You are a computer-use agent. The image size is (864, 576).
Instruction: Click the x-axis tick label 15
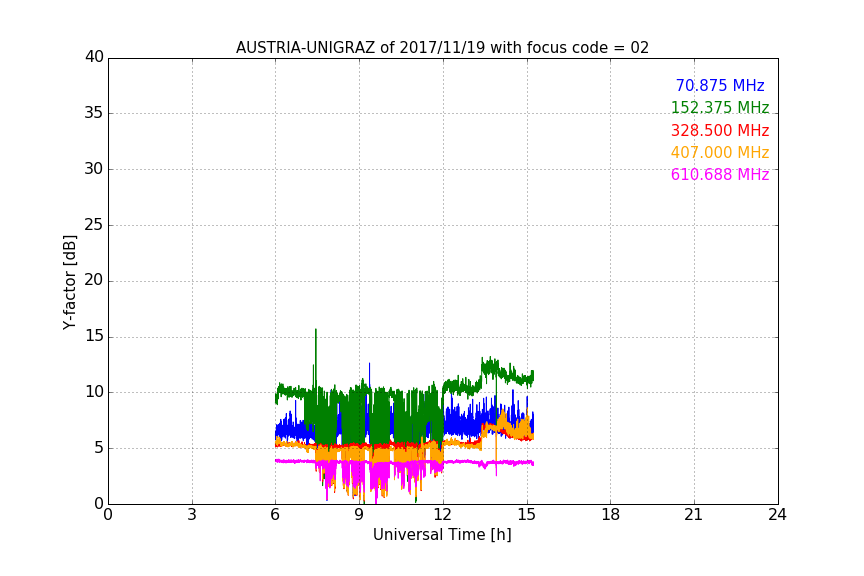pyautogui.click(x=526, y=515)
